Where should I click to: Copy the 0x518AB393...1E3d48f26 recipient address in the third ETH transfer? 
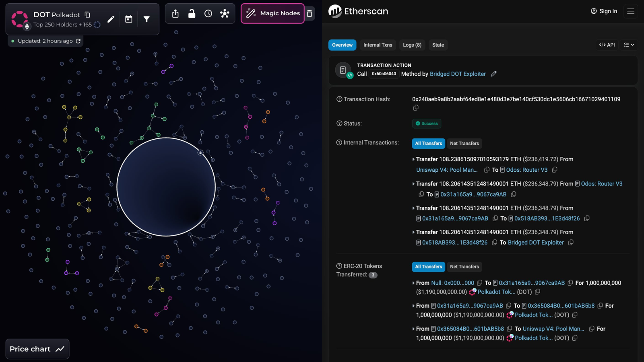pos(587,218)
